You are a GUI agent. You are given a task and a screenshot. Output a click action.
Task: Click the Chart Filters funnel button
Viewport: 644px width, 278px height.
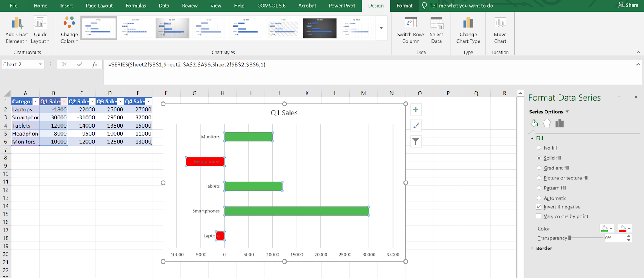[416, 141]
